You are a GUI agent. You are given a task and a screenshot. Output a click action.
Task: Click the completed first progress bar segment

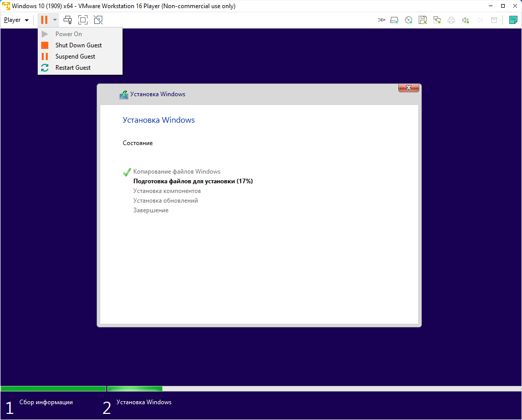pyautogui.click(x=53, y=389)
